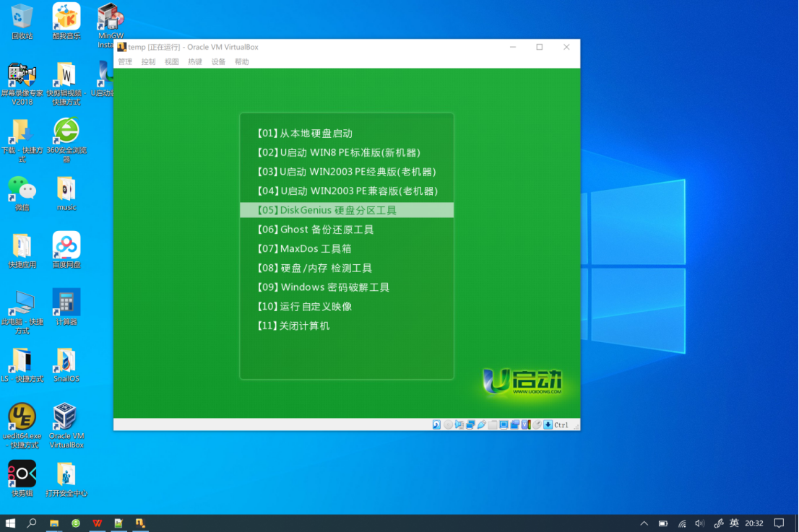799x532 pixels.
Task: Click the 回收站 recycle bin desktop icon
Action: click(22, 22)
